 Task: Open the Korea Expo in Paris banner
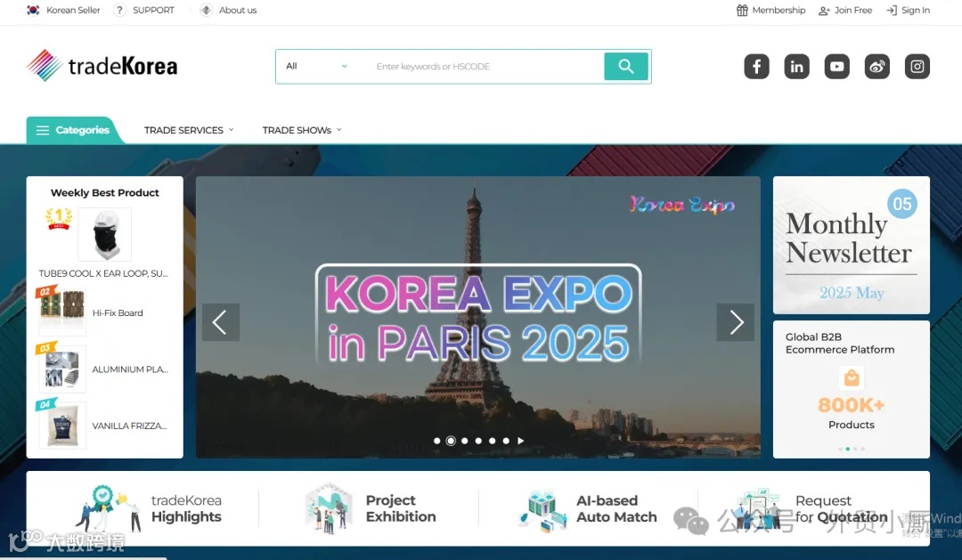click(478, 317)
